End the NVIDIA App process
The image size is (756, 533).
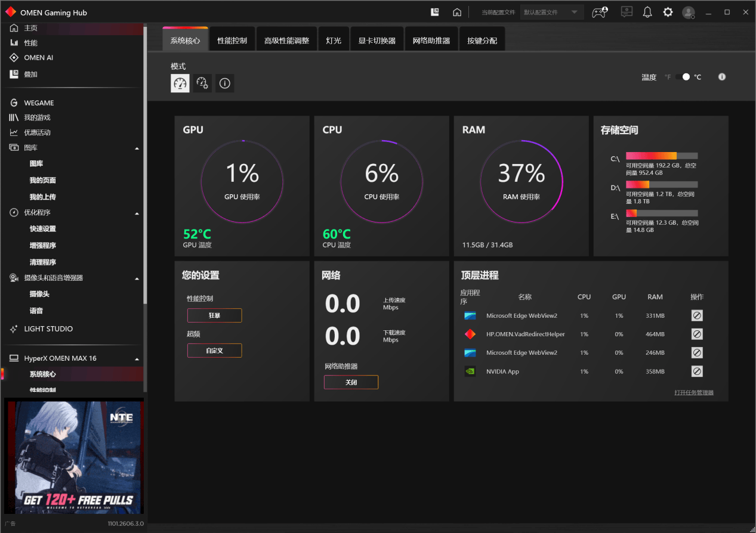pyautogui.click(x=697, y=371)
